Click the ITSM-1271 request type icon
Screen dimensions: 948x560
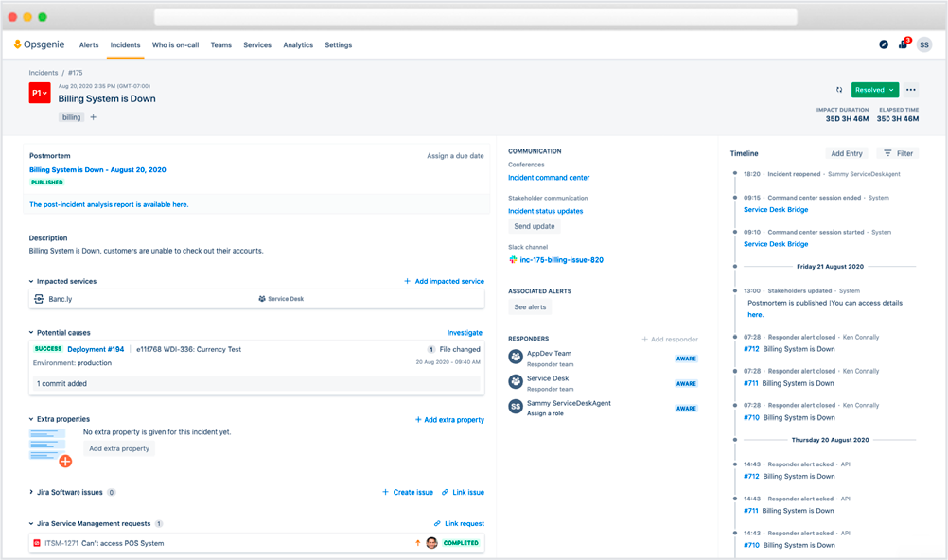pyautogui.click(x=37, y=543)
